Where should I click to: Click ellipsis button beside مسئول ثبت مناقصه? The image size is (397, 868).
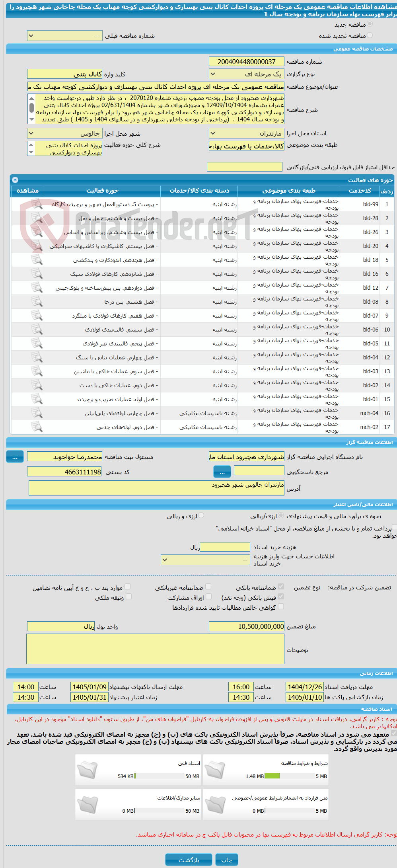(15, 457)
